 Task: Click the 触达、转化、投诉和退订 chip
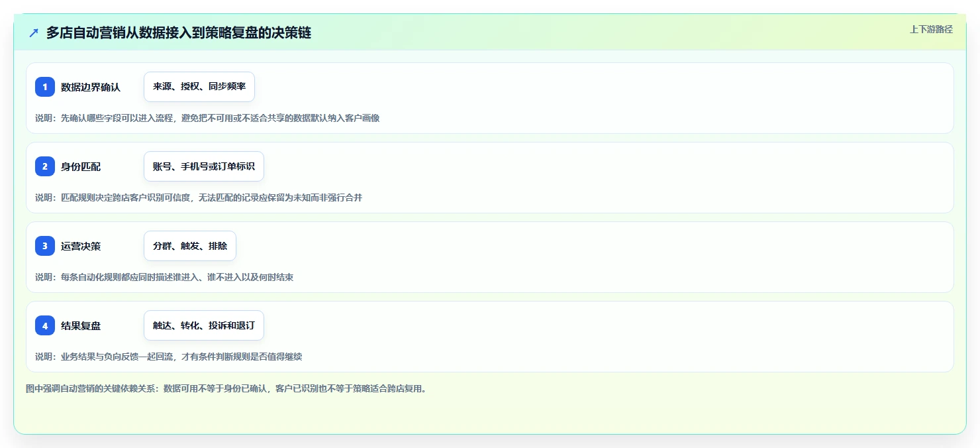[x=204, y=325]
